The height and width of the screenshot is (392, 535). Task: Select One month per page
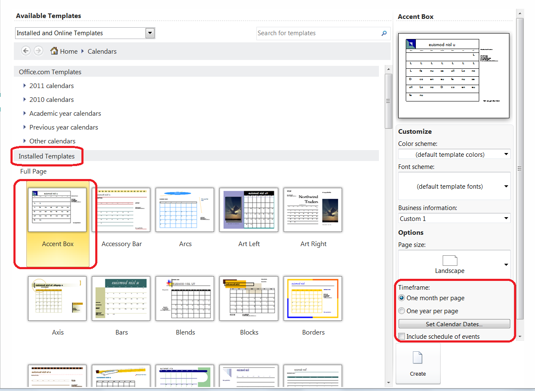[402, 298]
